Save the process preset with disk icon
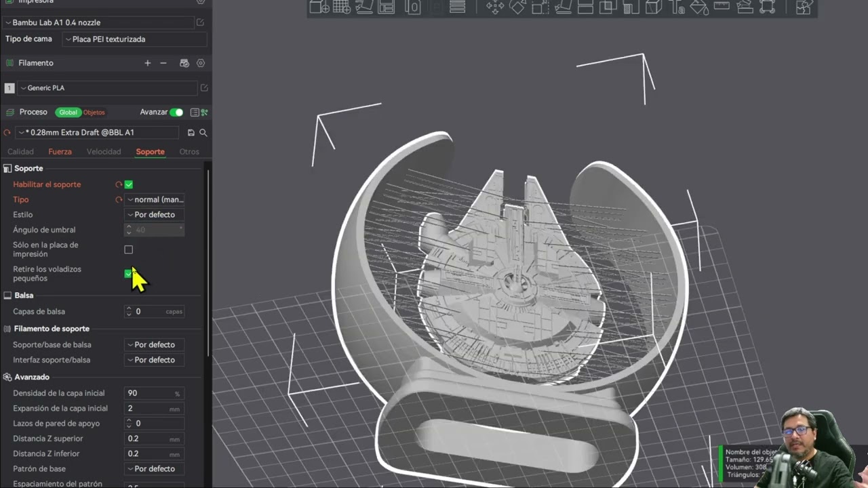The width and height of the screenshot is (868, 488). [191, 133]
